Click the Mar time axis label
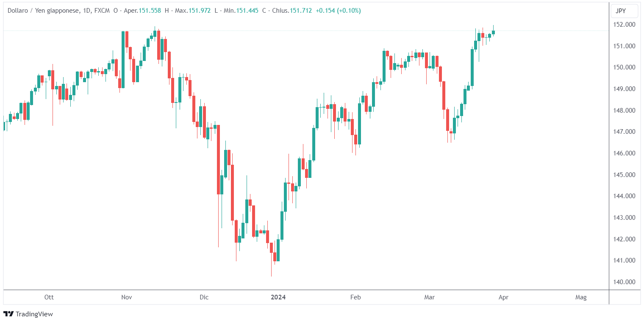 point(430,297)
